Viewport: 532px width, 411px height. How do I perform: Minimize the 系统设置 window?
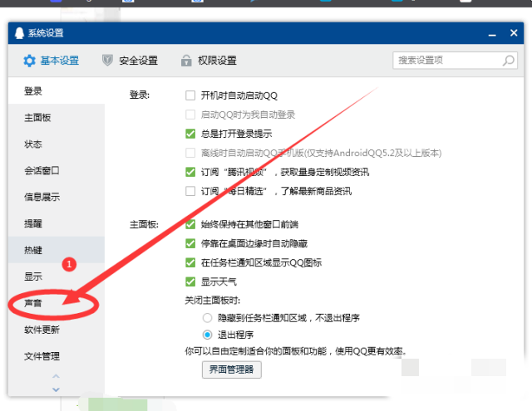coord(492,33)
